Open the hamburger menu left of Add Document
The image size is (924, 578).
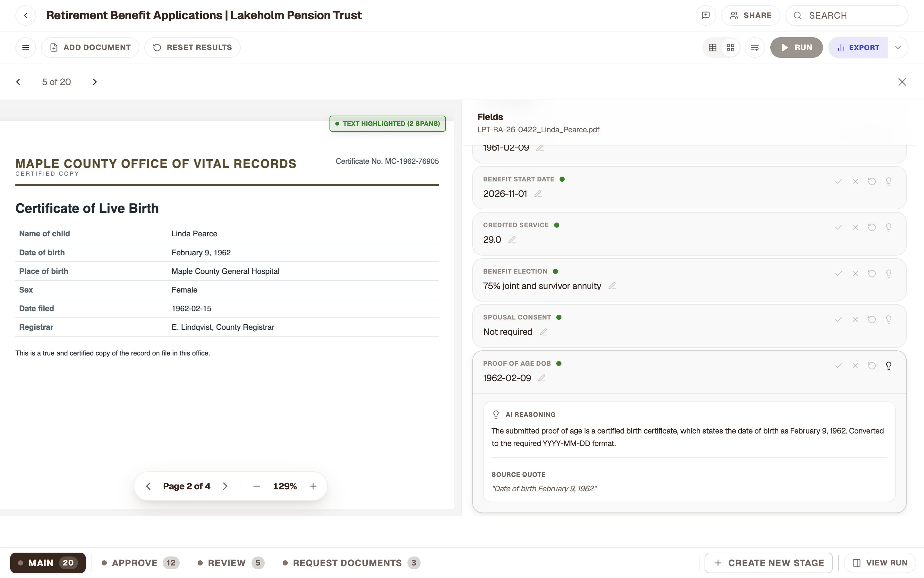click(x=26, y=48)
